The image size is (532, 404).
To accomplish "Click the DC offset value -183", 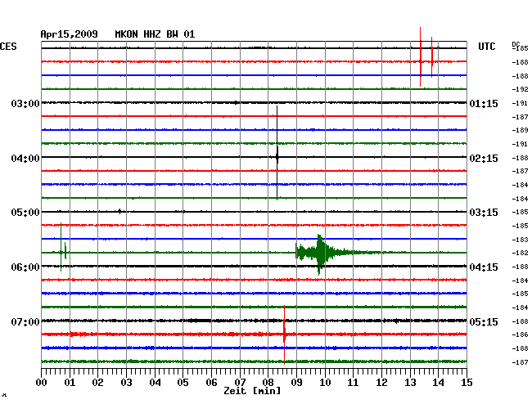I will [x=520, y=240].
